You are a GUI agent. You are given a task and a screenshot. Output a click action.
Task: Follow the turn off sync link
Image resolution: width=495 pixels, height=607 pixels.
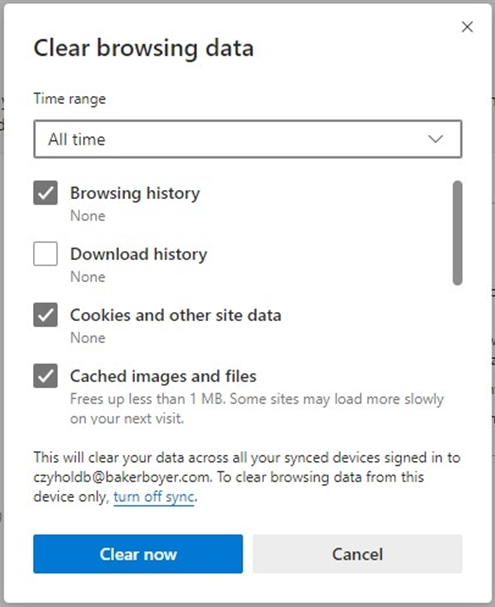pyautogui.click(x=154, y=497)
